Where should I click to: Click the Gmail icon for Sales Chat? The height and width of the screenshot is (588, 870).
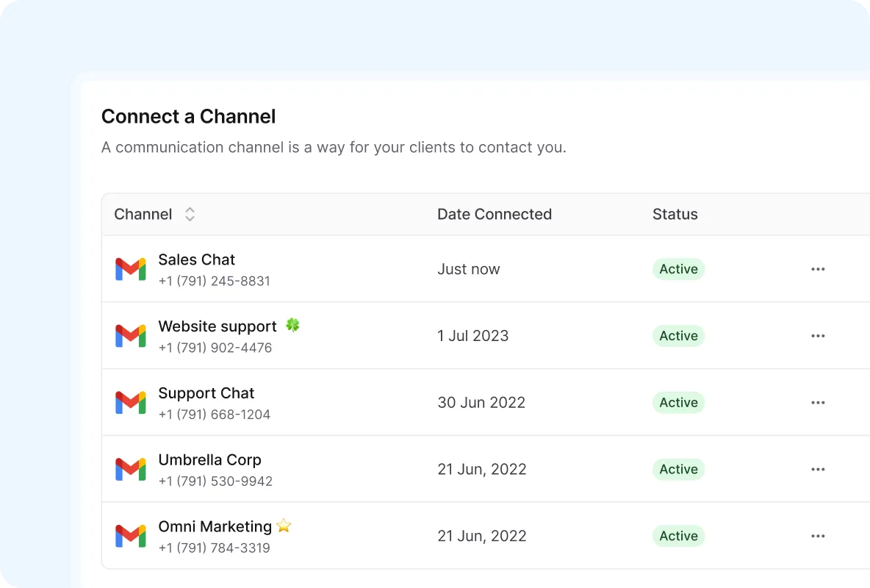point(131,269)
